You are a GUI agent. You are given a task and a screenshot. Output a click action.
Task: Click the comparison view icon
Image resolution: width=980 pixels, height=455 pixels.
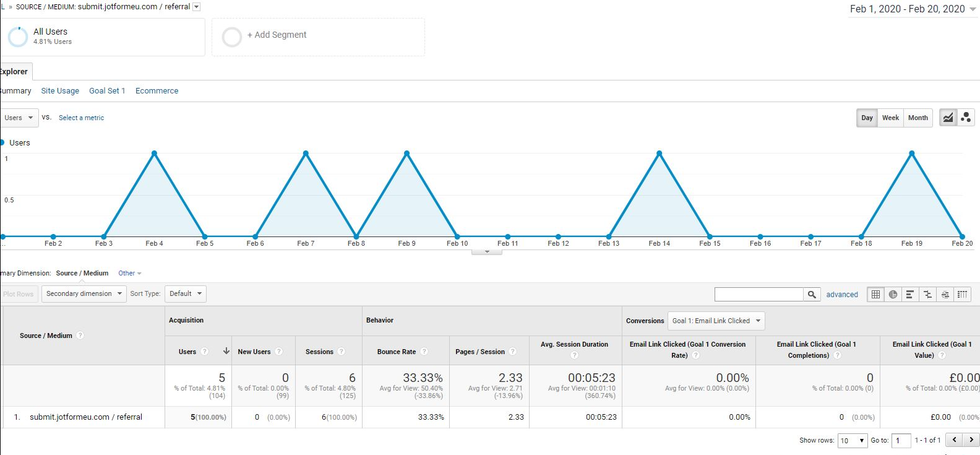coord(927,295)
